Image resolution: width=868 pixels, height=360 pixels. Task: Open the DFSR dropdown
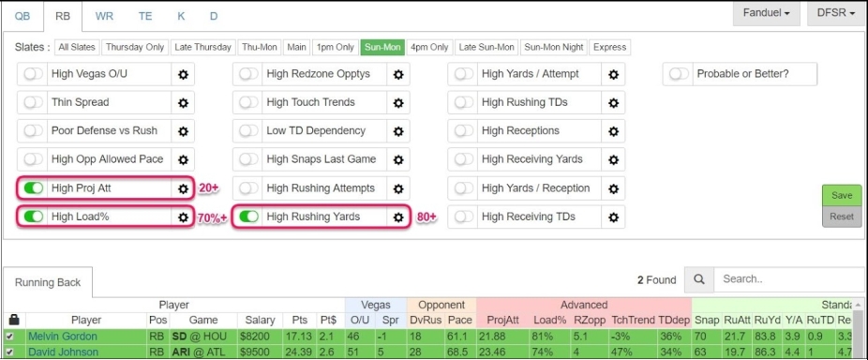click(x=836, y=13)
